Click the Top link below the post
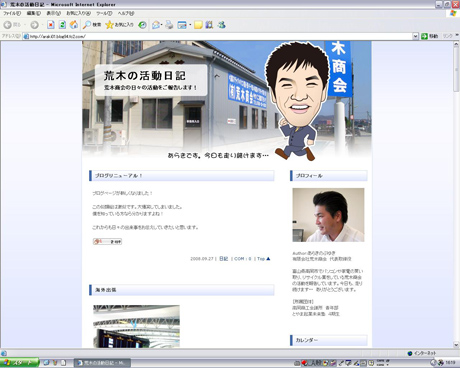The image size is (460, 368). 264,259
